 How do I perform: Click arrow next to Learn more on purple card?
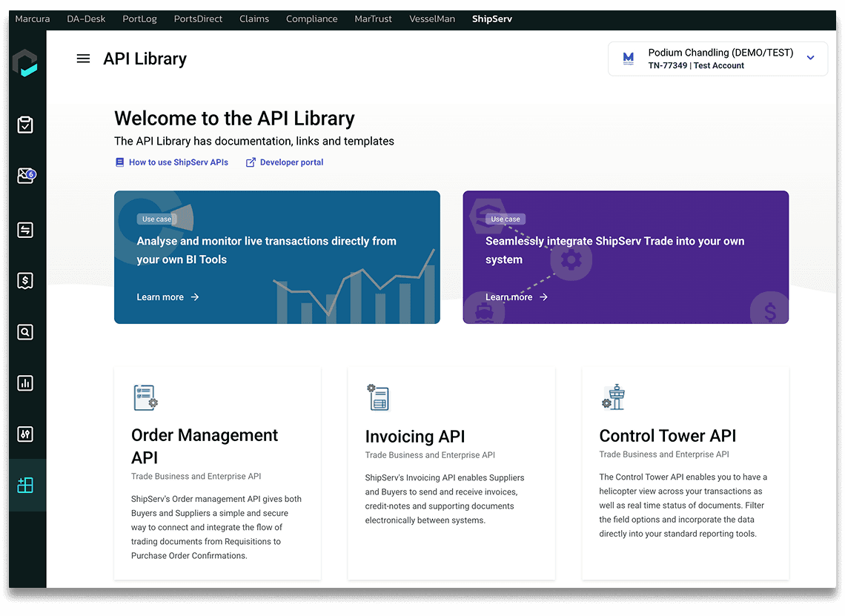[543, 297]
